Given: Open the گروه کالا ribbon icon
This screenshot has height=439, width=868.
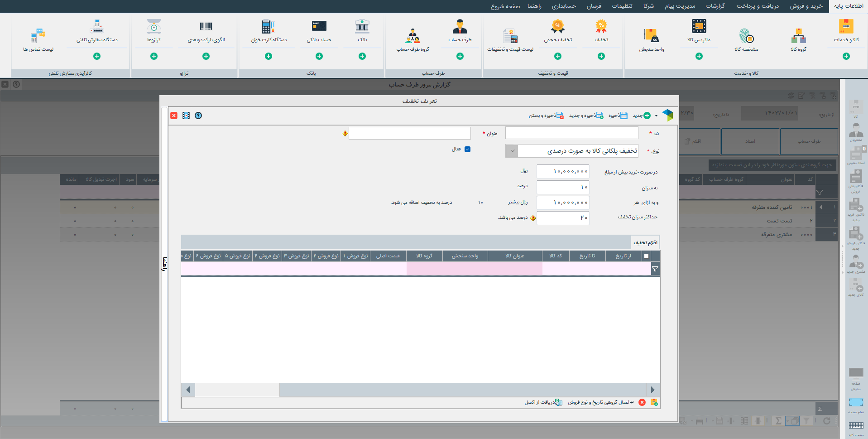Looking at the screenshot, I should click(x=798, y=36).
